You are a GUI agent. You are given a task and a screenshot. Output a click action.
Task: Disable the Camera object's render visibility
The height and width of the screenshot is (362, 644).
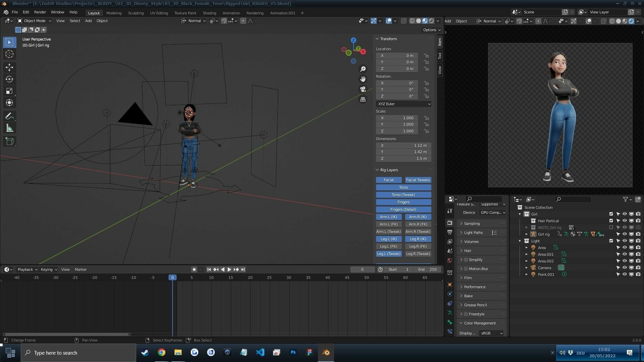638,268
